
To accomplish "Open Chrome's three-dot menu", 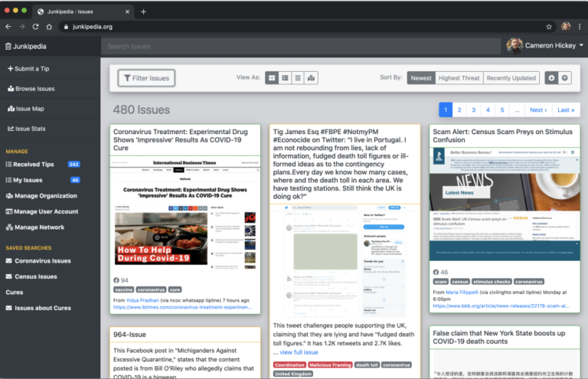I will 580,27.
